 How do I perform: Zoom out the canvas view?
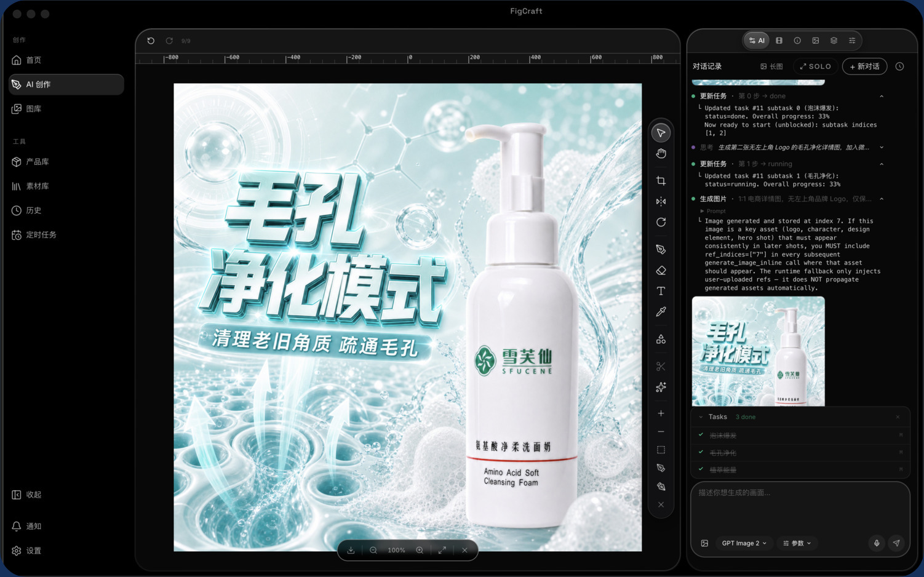pos(373,550)
